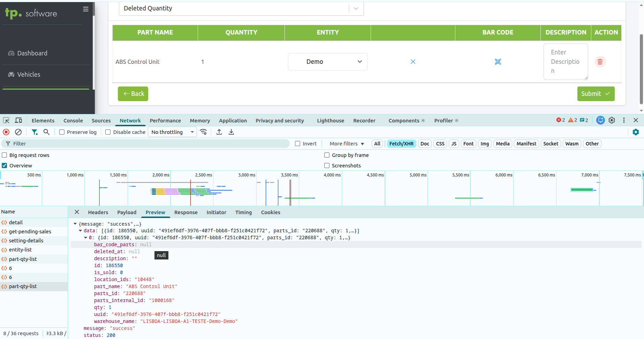Click the barcode scan icon
This screenshot has height=339, width=644.
pyautogui.click(x=498, y=62)
